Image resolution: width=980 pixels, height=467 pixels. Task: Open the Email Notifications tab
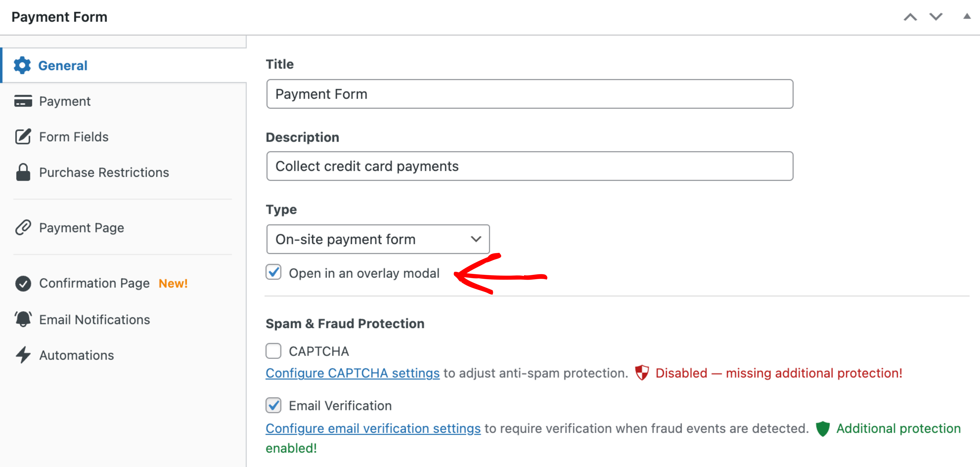tap(94, 319)
